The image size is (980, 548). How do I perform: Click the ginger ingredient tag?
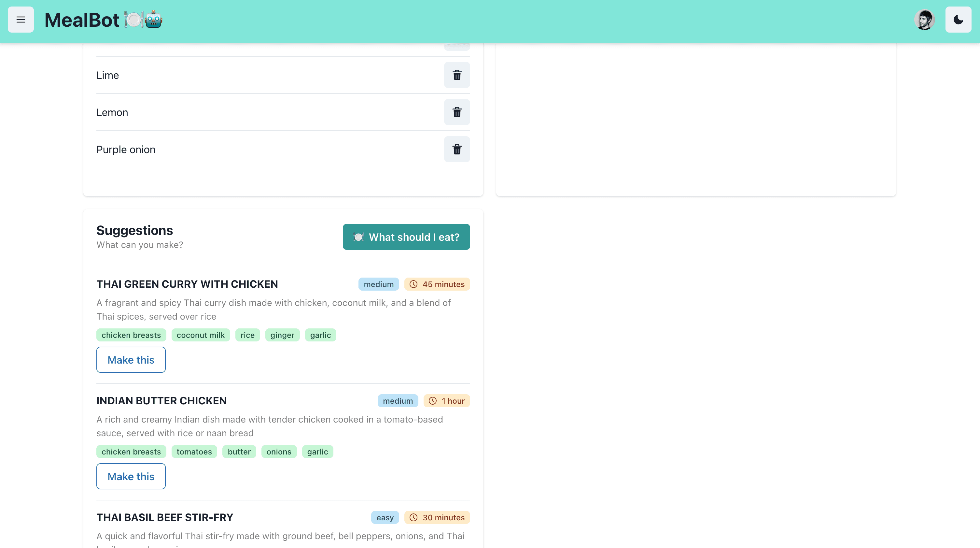click(282, 335)
